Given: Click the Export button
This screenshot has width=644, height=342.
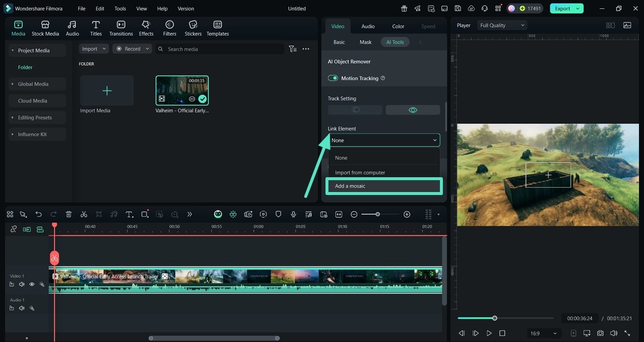Looking at the screenshot, I should click(566, 8).
